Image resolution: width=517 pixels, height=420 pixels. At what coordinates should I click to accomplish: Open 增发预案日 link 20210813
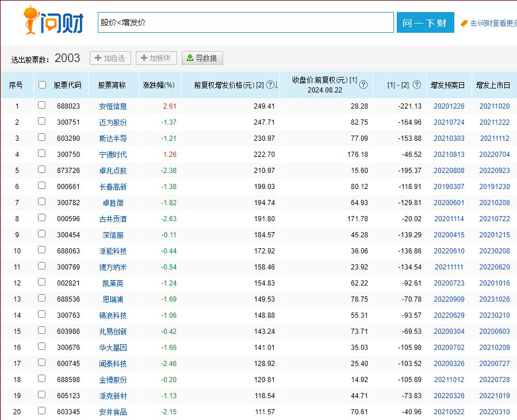point(449,155)
